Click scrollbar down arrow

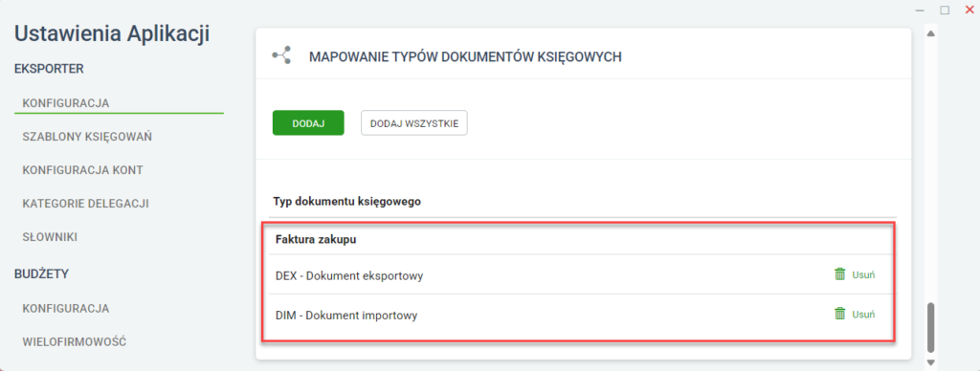pos(930,362)
